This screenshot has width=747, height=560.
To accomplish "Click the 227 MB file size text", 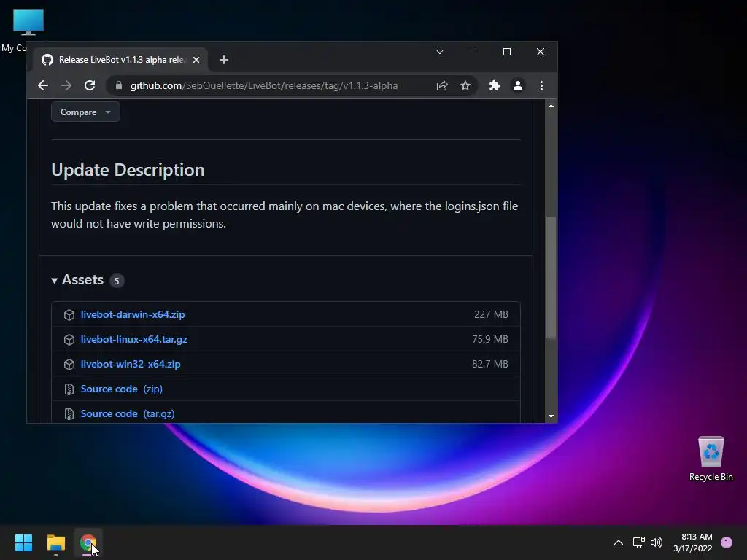I will [x=491, y=315].
